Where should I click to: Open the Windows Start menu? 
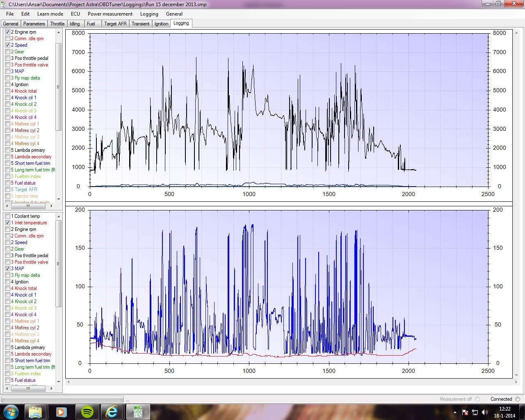[x=10, y=411]
